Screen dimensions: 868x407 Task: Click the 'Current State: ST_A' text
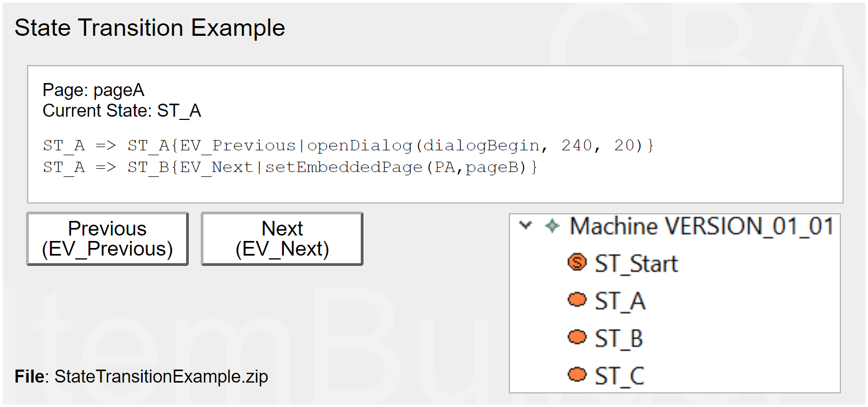pyautogui.click(x=122, y=111)
